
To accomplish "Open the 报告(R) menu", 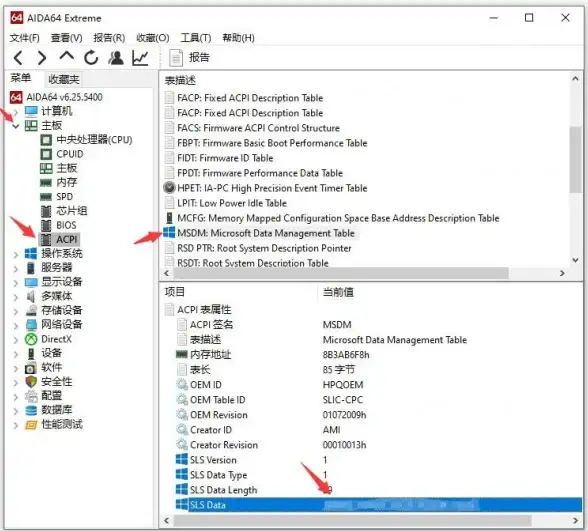I will [109, 38].
